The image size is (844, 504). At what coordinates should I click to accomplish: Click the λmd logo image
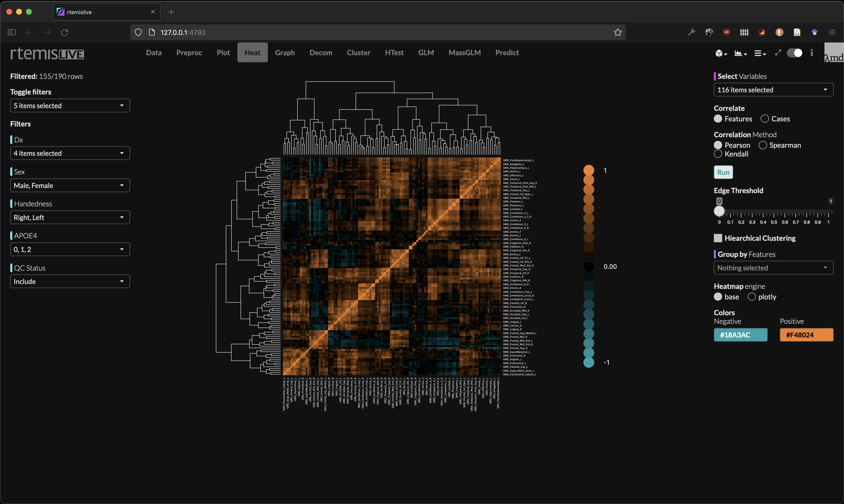(834, 53)
